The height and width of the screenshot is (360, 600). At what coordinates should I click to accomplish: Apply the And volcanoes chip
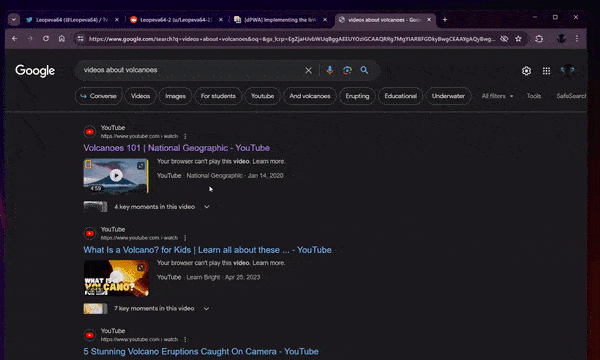point(310,96)
